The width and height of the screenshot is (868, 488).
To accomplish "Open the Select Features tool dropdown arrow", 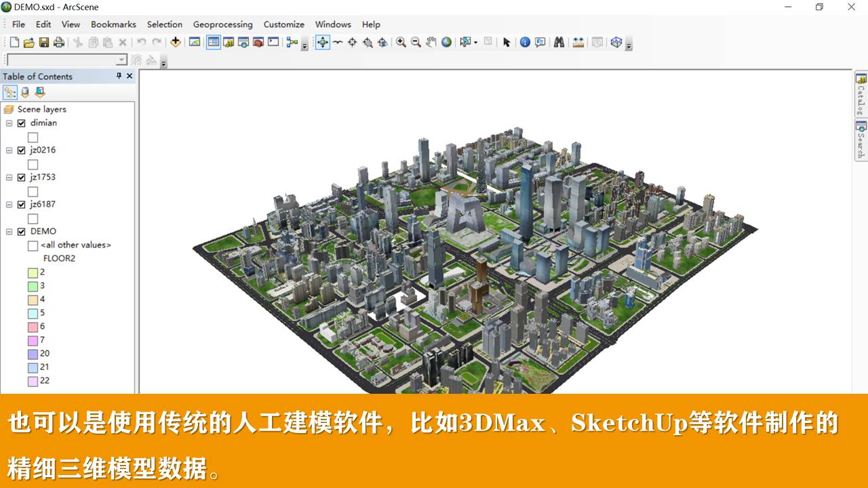I will point(475,42).
